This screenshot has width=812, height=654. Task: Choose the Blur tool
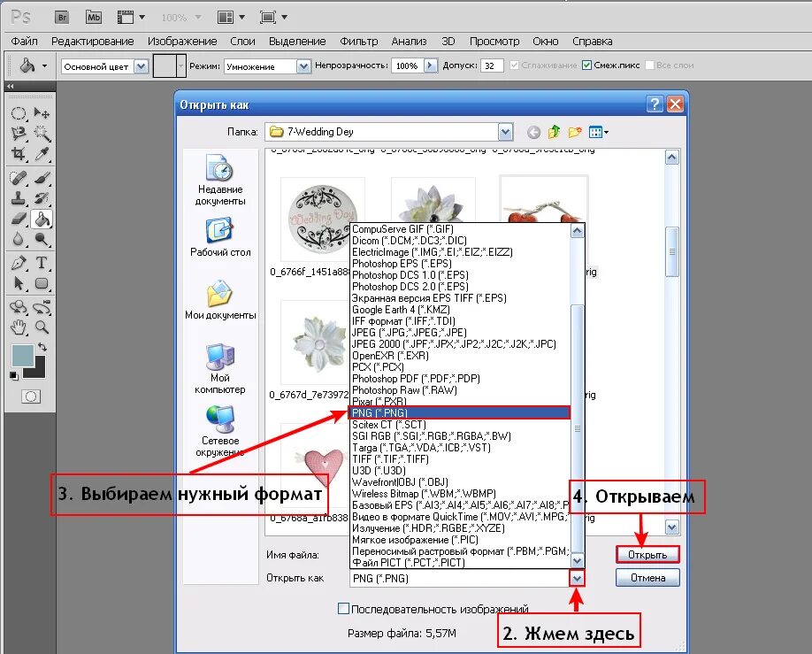[x=19, y=239]
